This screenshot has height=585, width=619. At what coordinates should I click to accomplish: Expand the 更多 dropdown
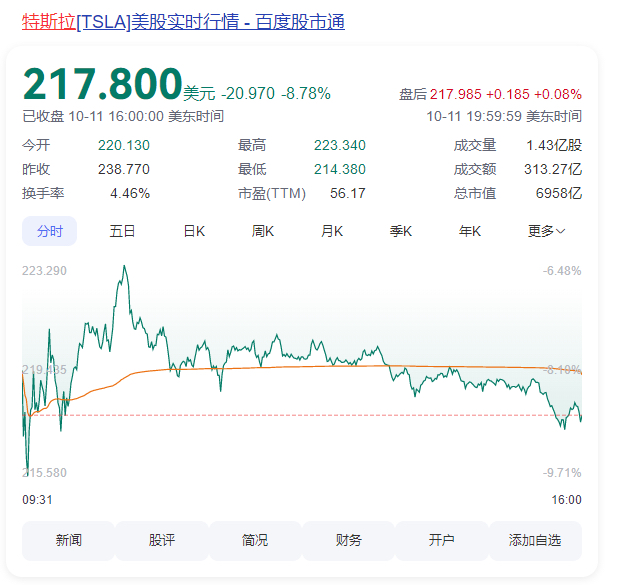546,231
